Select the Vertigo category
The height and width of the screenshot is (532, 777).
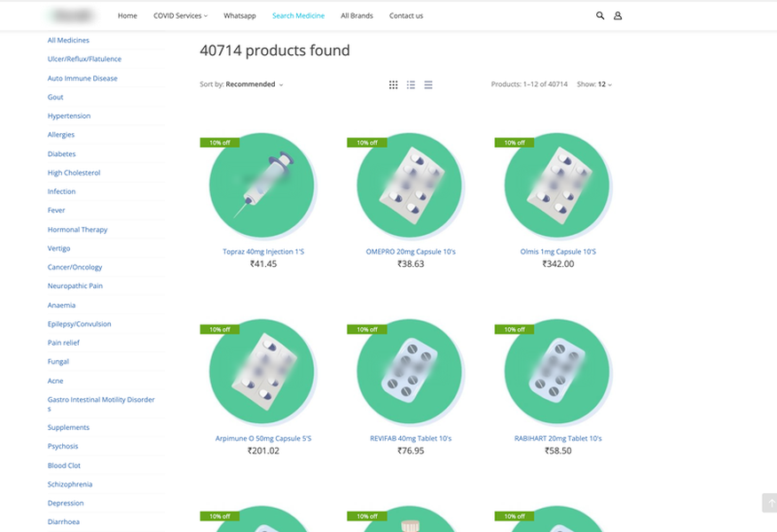point(59,248)
